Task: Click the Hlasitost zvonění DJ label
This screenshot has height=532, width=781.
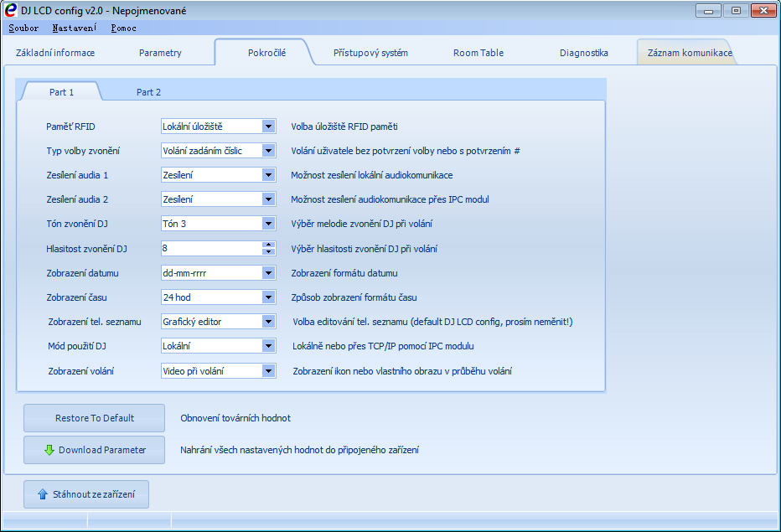Action: coord(86,249)
